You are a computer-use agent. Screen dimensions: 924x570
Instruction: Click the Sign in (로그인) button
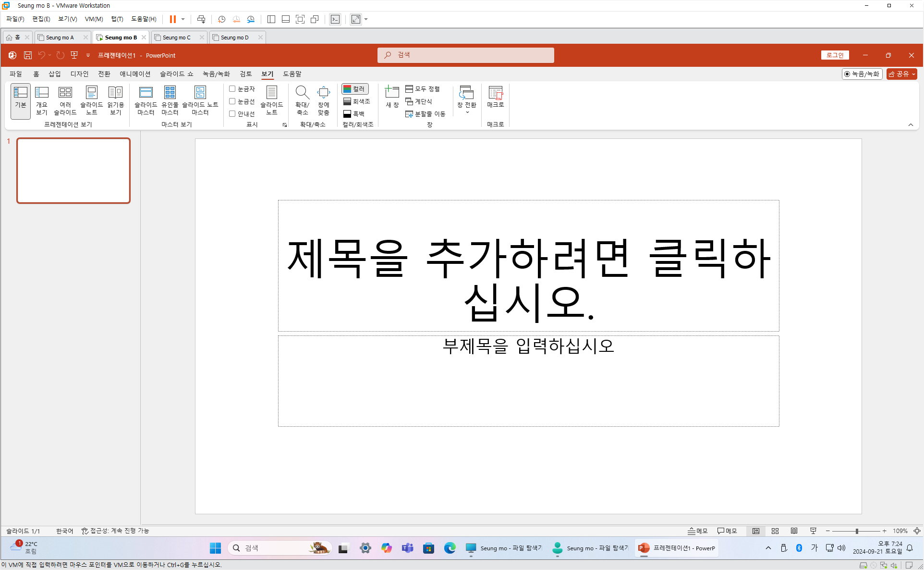click(835, 55)
